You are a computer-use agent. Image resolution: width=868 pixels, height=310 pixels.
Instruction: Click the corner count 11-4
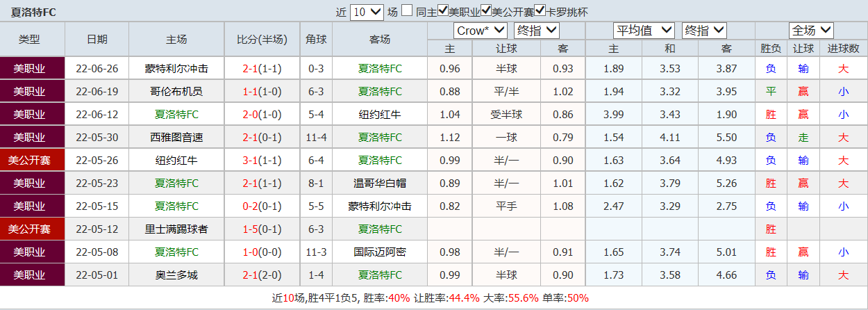[316, 138]
